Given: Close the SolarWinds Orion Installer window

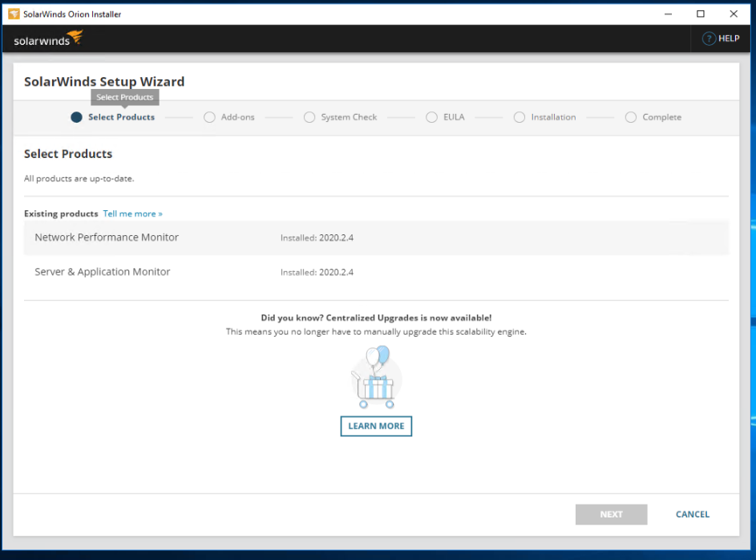Looking at the screenshot, I should 734,14.
